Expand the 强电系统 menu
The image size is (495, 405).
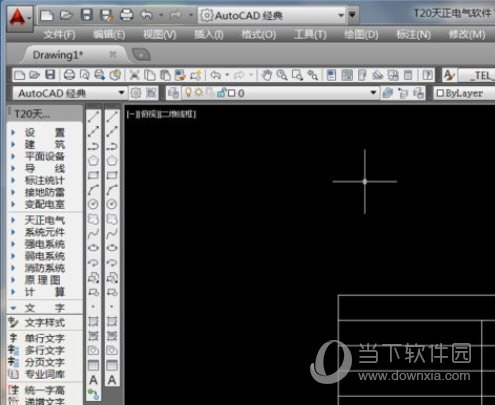45,244
